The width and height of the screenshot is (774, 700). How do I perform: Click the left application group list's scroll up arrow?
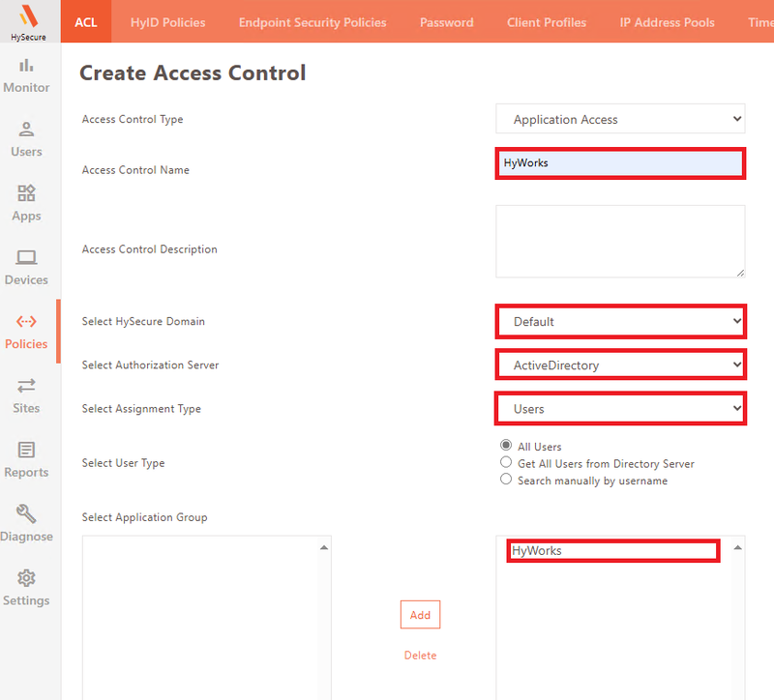[324, 547]
